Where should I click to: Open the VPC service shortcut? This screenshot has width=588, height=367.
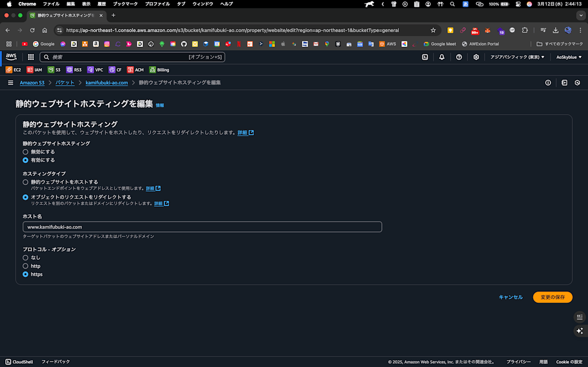(x=95, y=70)
